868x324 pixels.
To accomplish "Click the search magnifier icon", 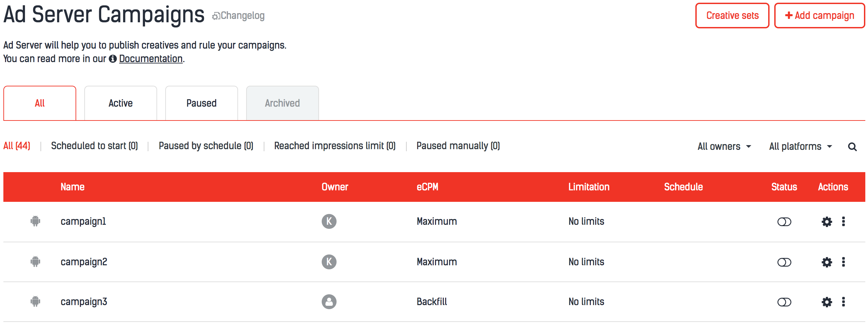I will [852, 147].
